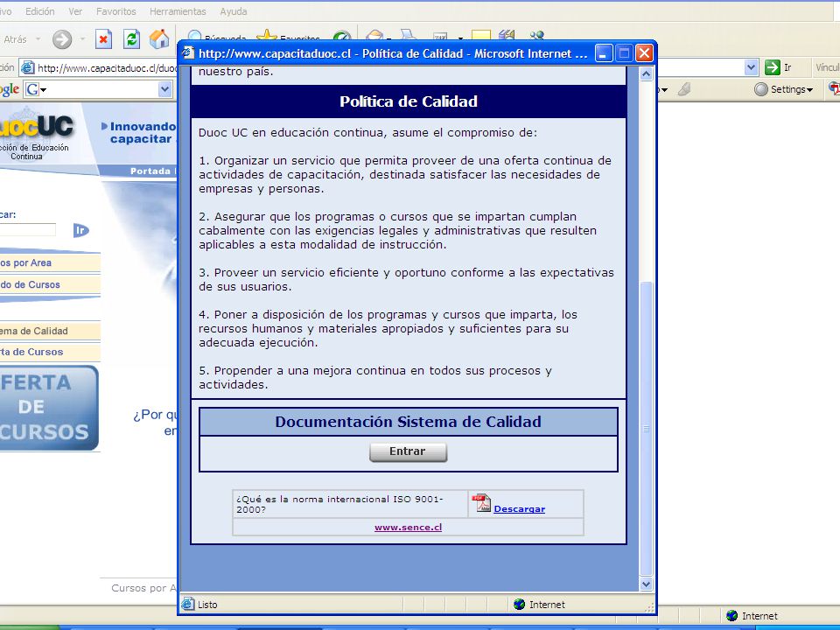Open the Oferta de Cursos sidebar link

(x=50, y=352)
